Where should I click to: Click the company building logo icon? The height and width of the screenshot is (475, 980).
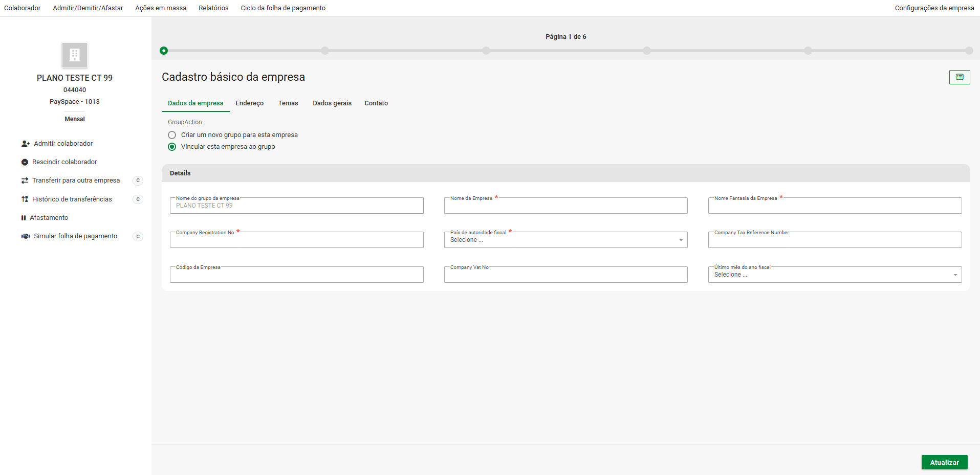tap(75, 55)
